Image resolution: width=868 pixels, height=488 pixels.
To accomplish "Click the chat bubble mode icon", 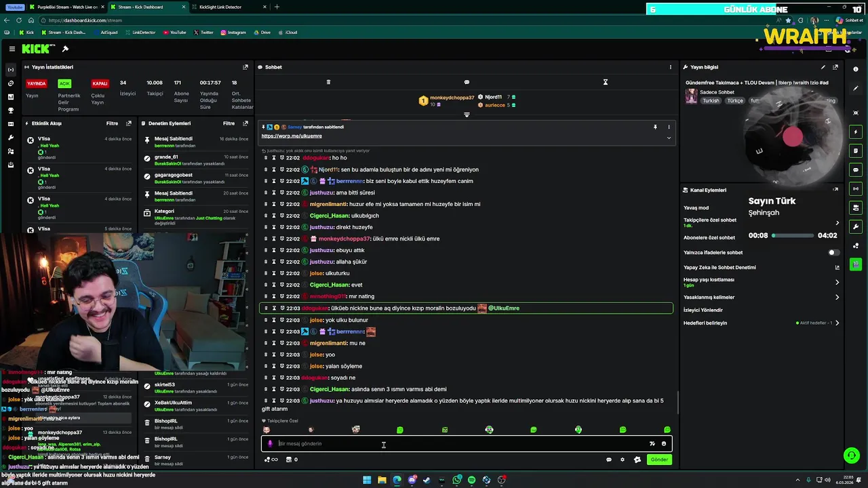I will coord(467,82).
